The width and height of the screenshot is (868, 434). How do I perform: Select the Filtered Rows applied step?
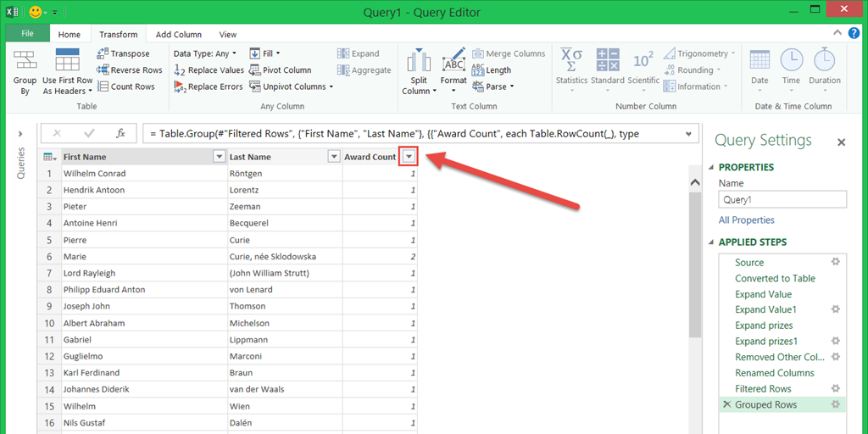[763, 389]
